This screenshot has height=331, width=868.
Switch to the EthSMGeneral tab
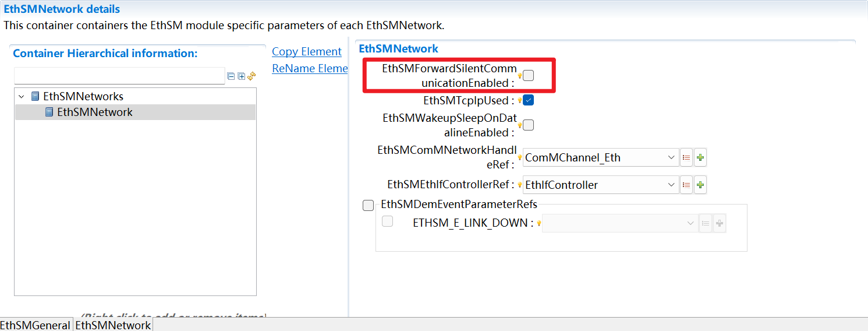click(36, 325)
